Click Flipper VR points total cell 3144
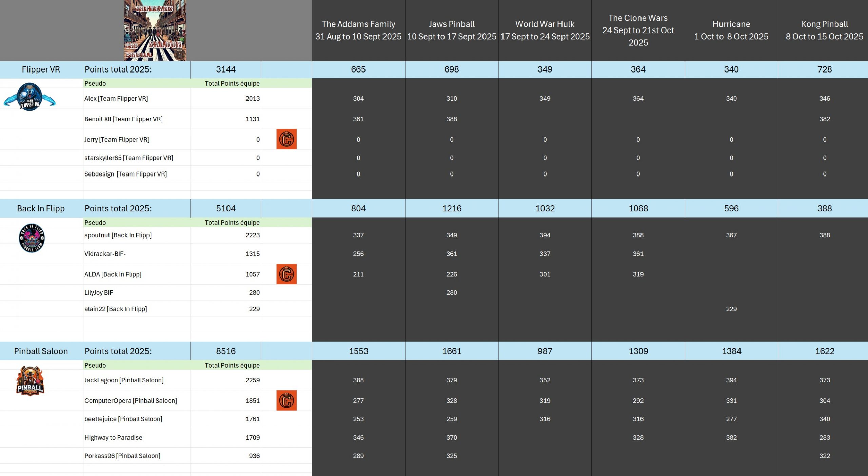Image resolution: width=868 pixels, height=476 pixels. point(226,69)
